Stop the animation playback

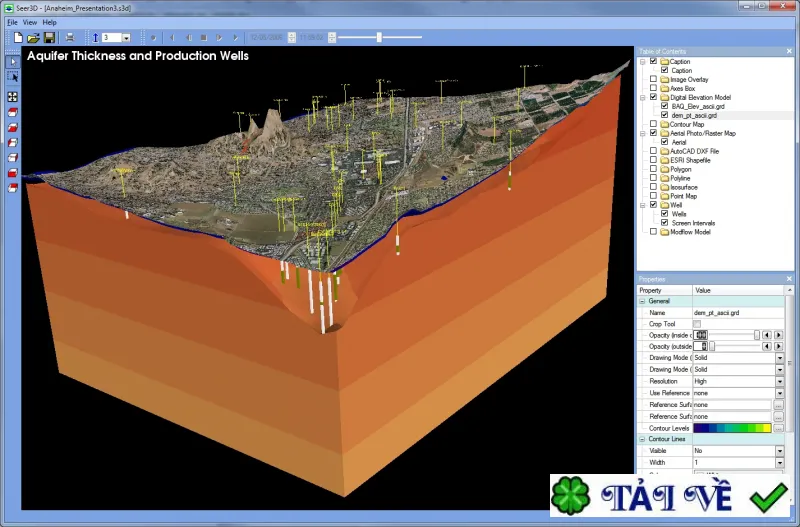point(204,38)
